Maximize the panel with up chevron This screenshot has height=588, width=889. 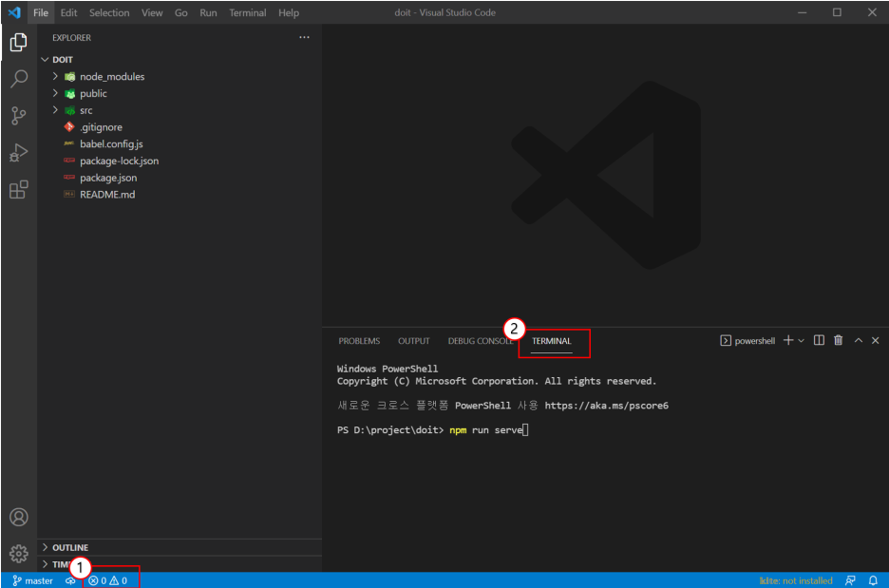859,340
